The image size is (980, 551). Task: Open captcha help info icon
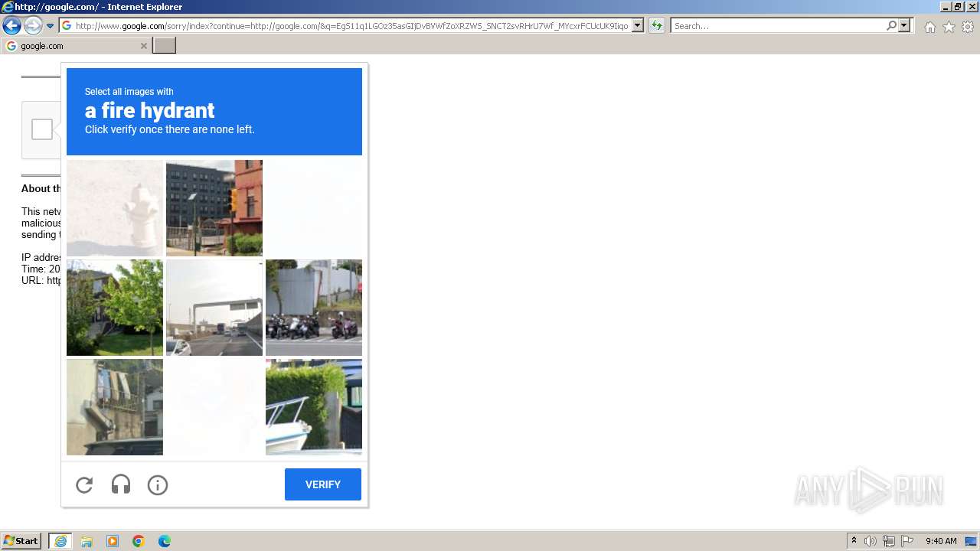coord(158,484)
